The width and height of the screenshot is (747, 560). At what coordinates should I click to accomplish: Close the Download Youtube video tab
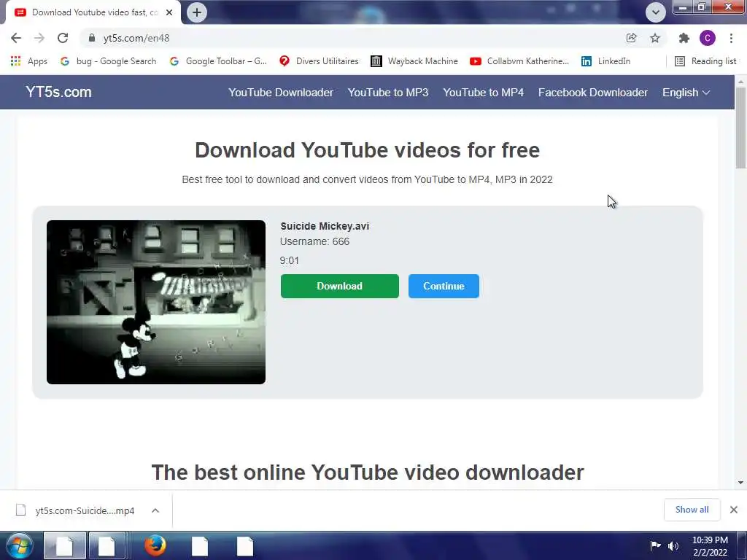(169, 12)
